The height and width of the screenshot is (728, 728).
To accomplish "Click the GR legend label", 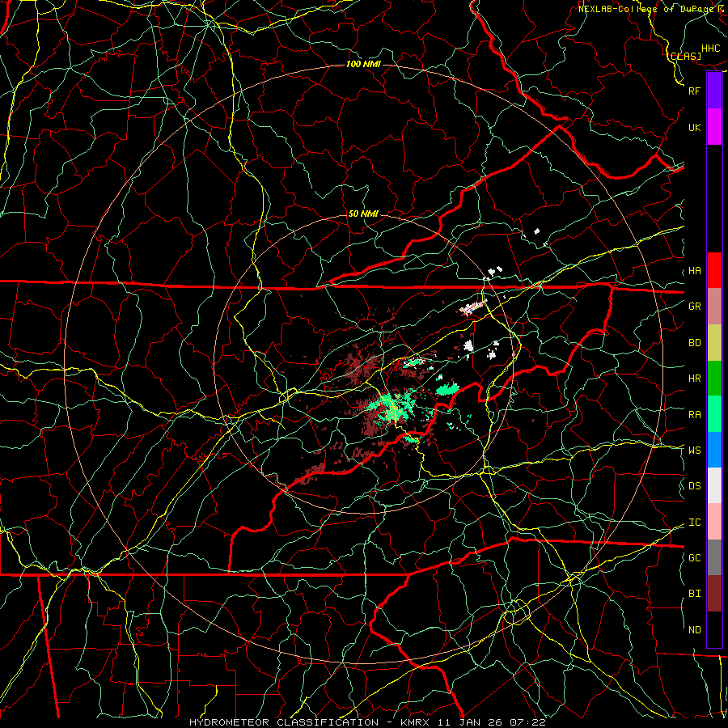I will [x=694, y=307].
